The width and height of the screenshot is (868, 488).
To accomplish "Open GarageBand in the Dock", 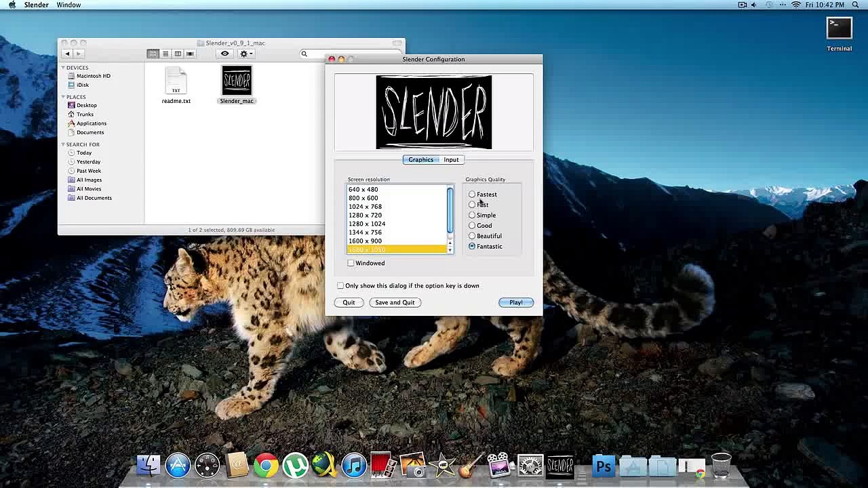I will (x=471, y=465).
